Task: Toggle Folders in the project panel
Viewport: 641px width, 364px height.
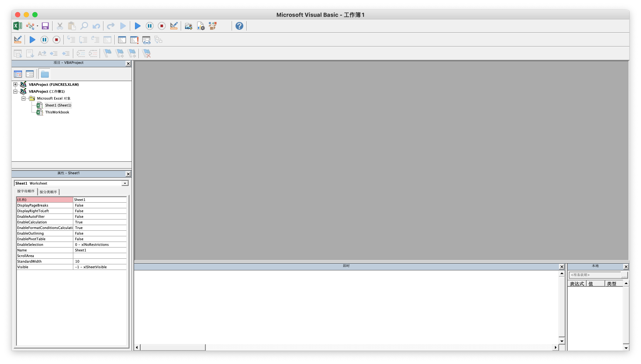Action: tap(45, 74)
